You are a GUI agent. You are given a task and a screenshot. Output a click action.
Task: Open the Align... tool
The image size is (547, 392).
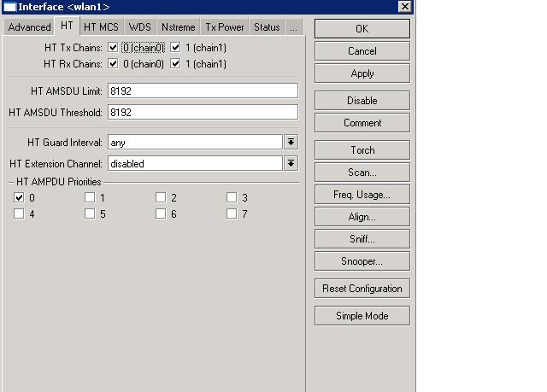(x=362, y=217)
